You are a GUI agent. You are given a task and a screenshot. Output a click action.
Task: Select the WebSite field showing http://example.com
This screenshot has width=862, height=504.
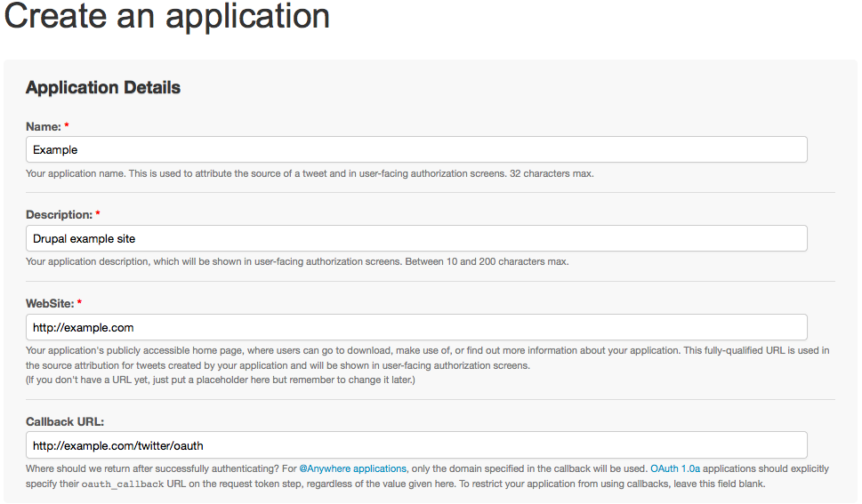(416, 328)
